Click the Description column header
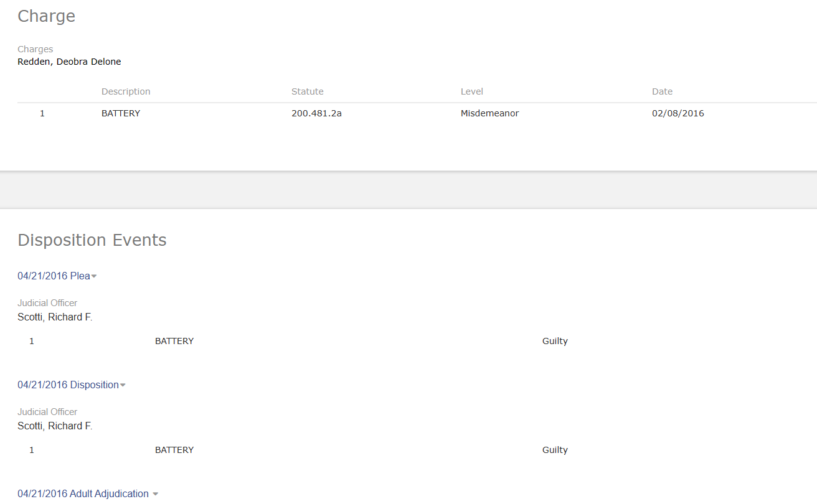Screen dimensions: 817x504 [126, 91]
